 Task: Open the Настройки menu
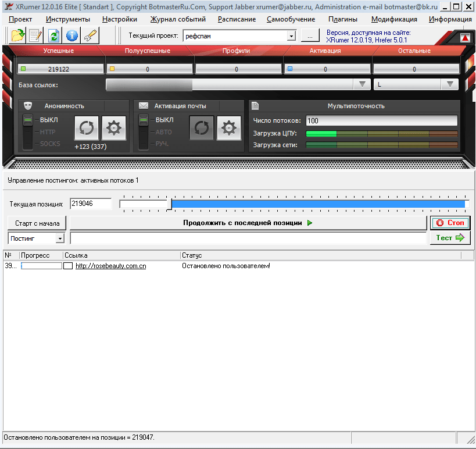[120, 19]
